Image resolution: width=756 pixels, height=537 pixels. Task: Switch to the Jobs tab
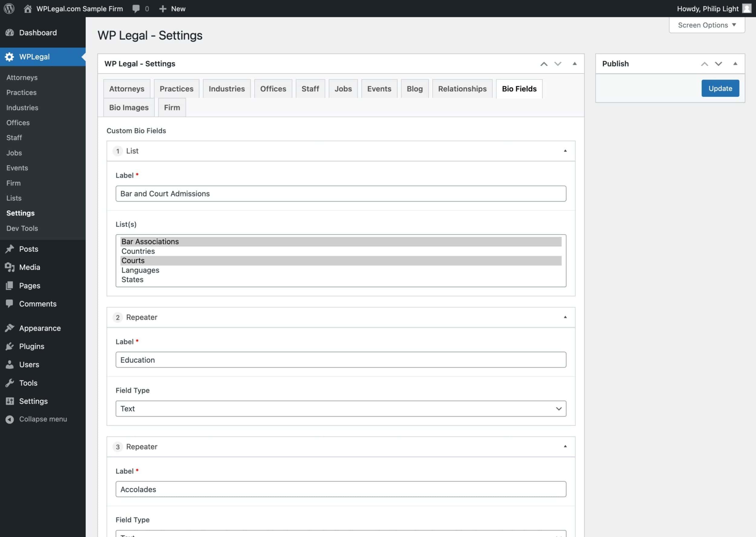coord(343,89)
